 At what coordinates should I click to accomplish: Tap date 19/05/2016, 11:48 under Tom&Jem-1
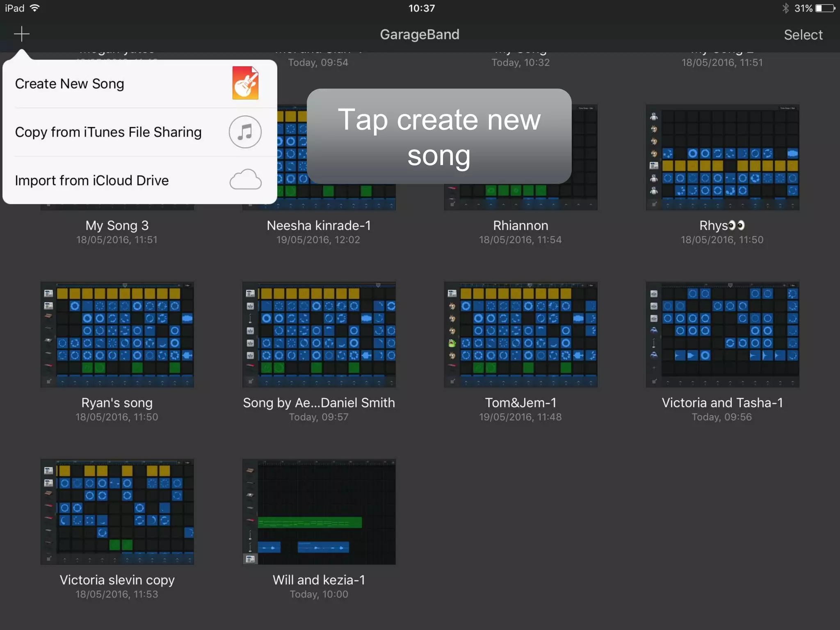[520, 417]
